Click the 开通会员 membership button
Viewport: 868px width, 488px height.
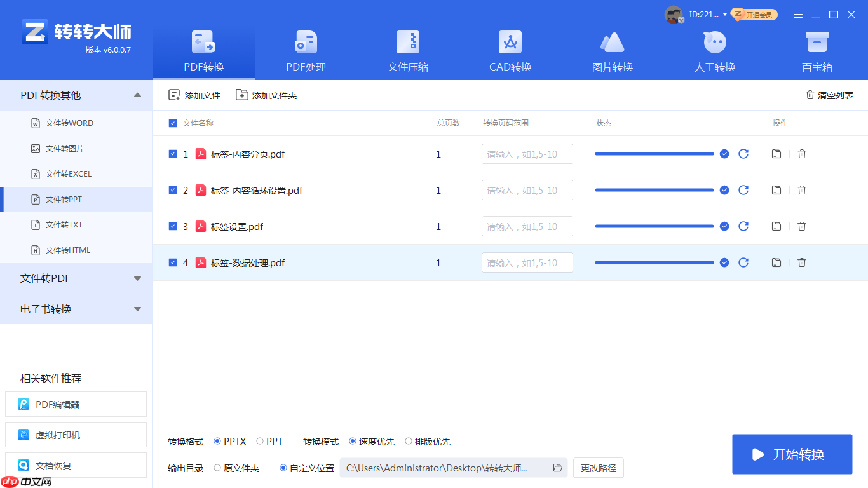click(754, 15)
